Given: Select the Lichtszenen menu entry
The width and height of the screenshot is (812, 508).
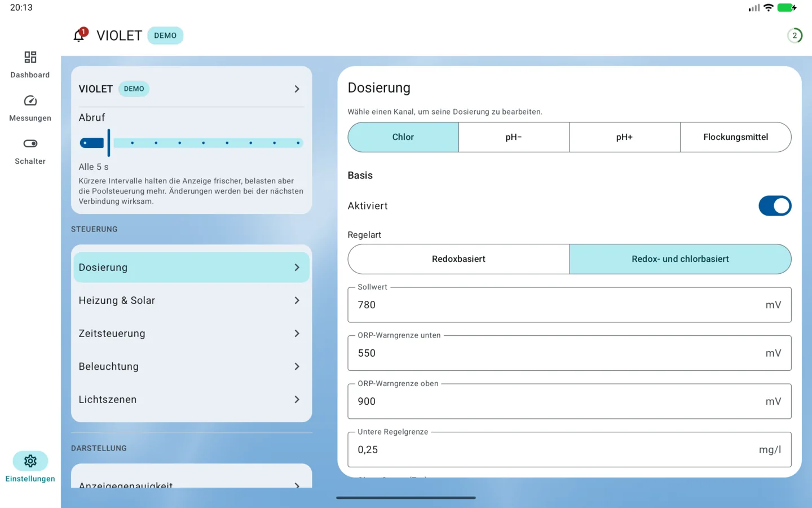Looking at the screenshot, I should click(x=191, y=400).
